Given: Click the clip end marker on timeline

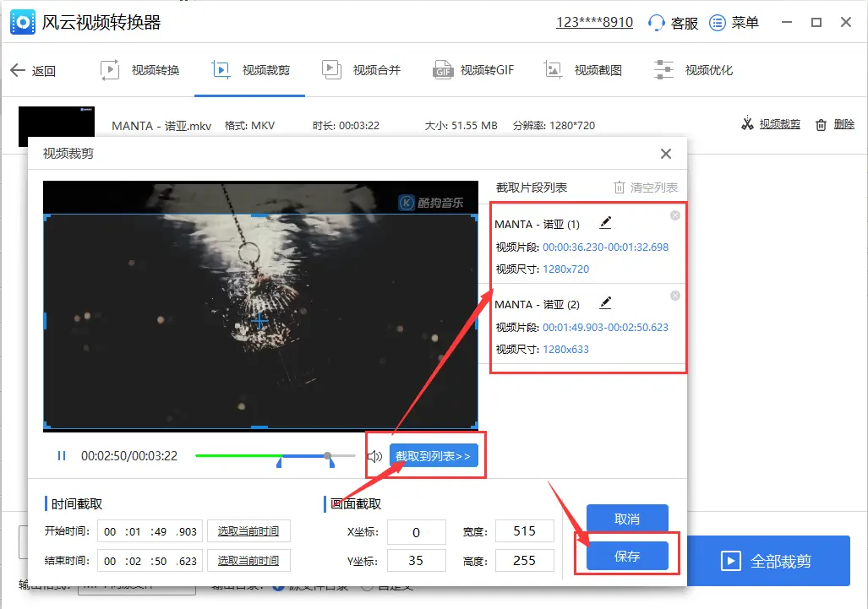Looking at the screenshot, I should pyautogui.click(x=331, y=462).
